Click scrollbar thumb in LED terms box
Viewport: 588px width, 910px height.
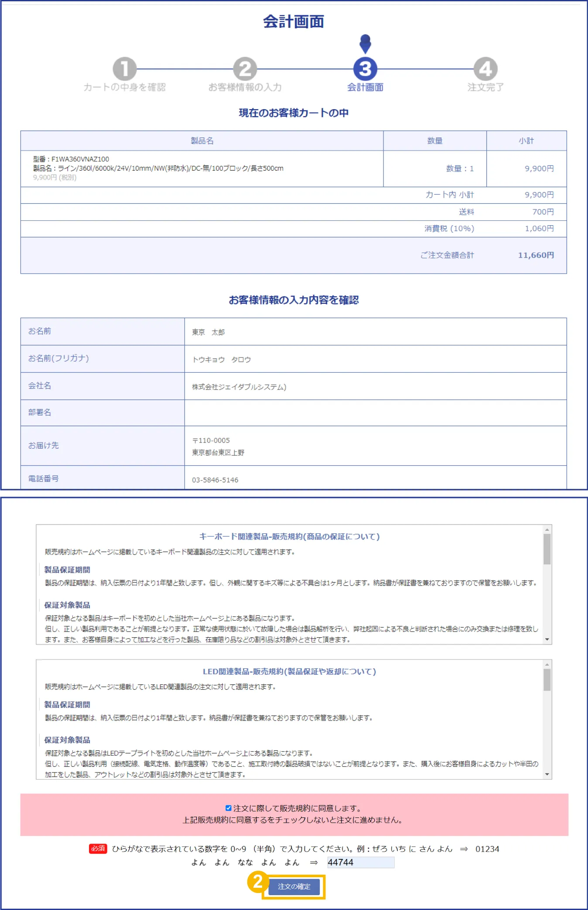[x=547, y=680]
